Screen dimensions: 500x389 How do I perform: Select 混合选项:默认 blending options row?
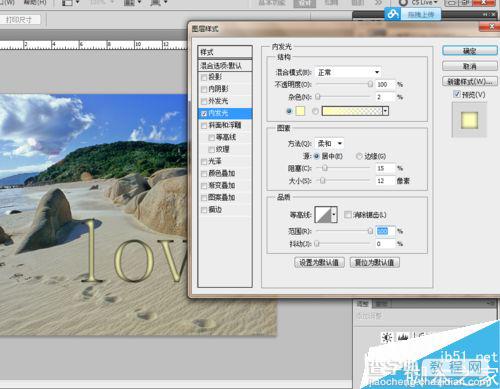click(225, 65)
